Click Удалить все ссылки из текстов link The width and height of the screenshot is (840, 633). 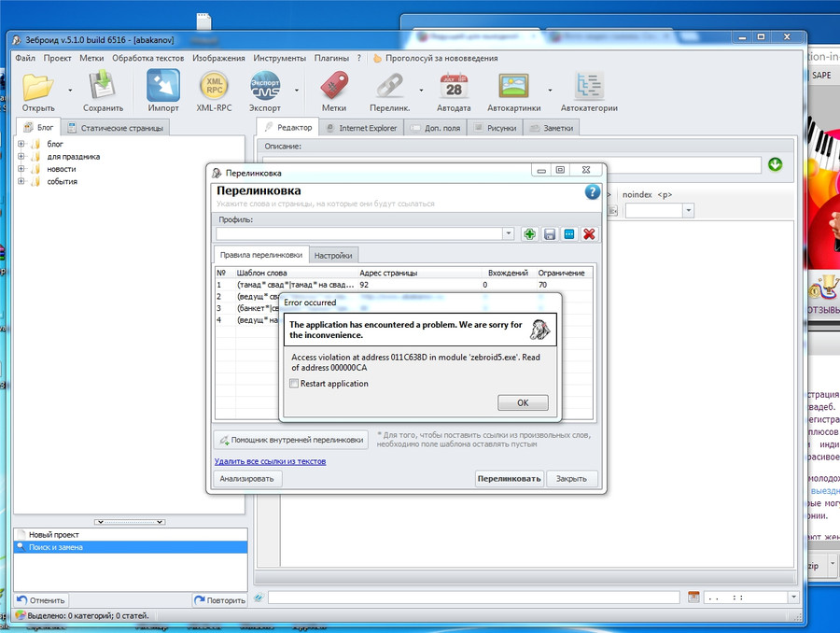270,461
